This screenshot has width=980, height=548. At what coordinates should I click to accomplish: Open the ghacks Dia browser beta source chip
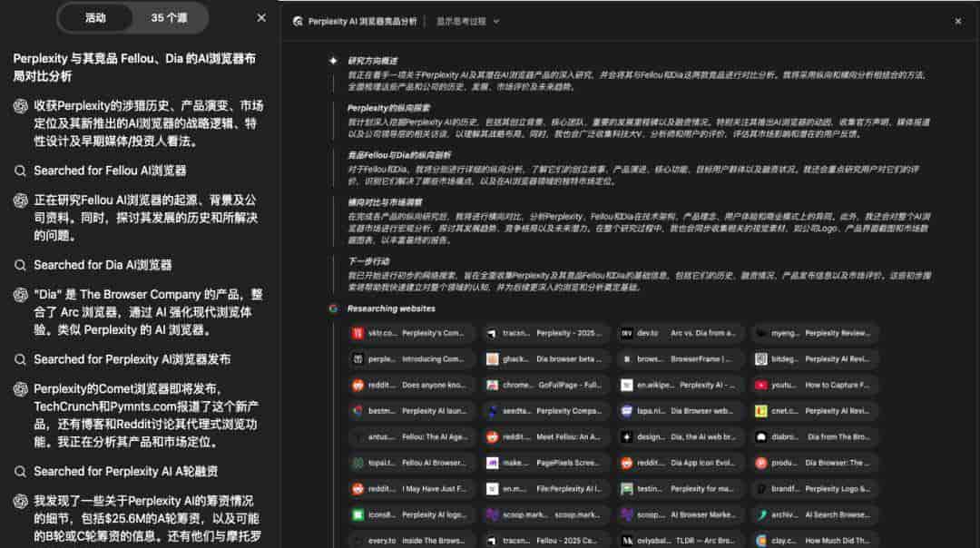tap(546, 359)
